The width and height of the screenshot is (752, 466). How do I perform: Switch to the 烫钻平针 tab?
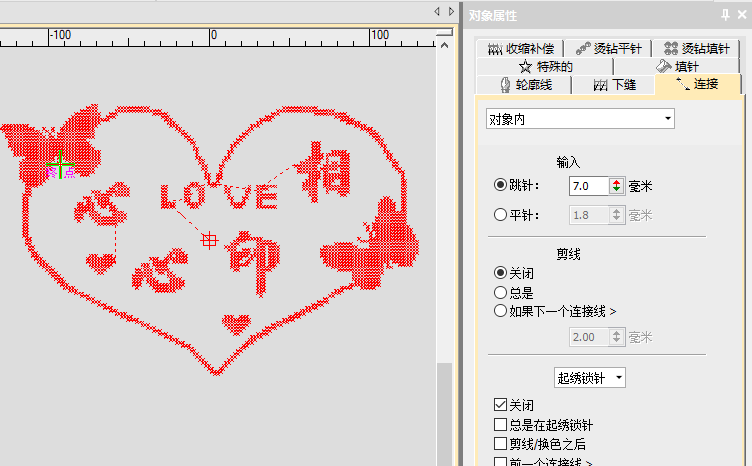point(609,48)
